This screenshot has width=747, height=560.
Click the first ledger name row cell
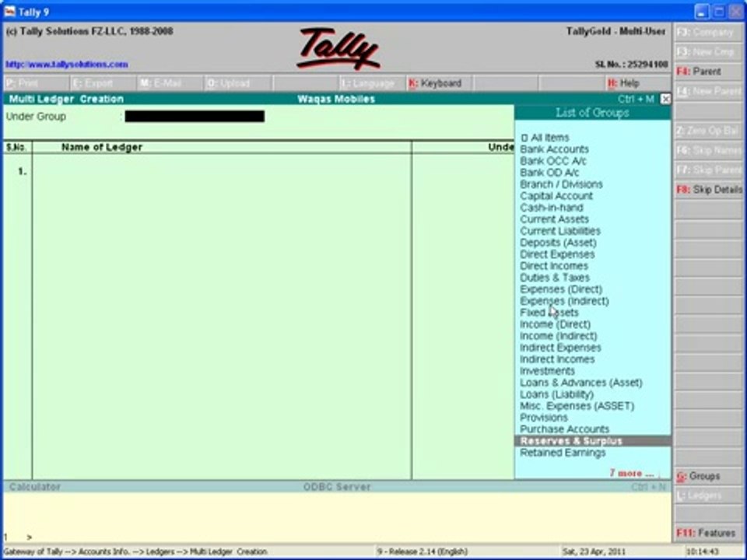[x=222, y=171]
